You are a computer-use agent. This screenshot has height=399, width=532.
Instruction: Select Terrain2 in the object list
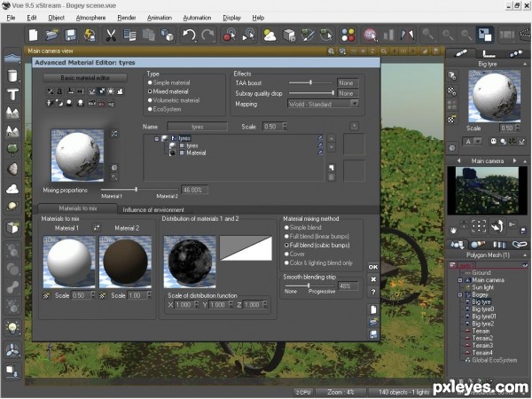[x=482, y=338]
